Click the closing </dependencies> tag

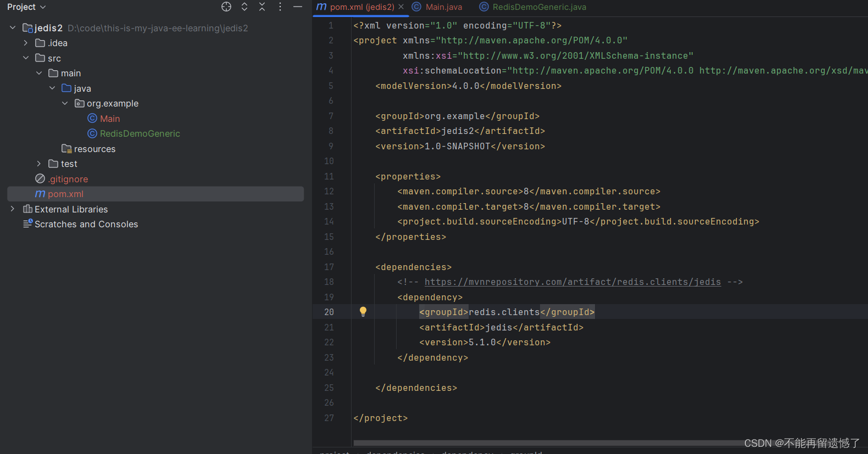(416, 388)
